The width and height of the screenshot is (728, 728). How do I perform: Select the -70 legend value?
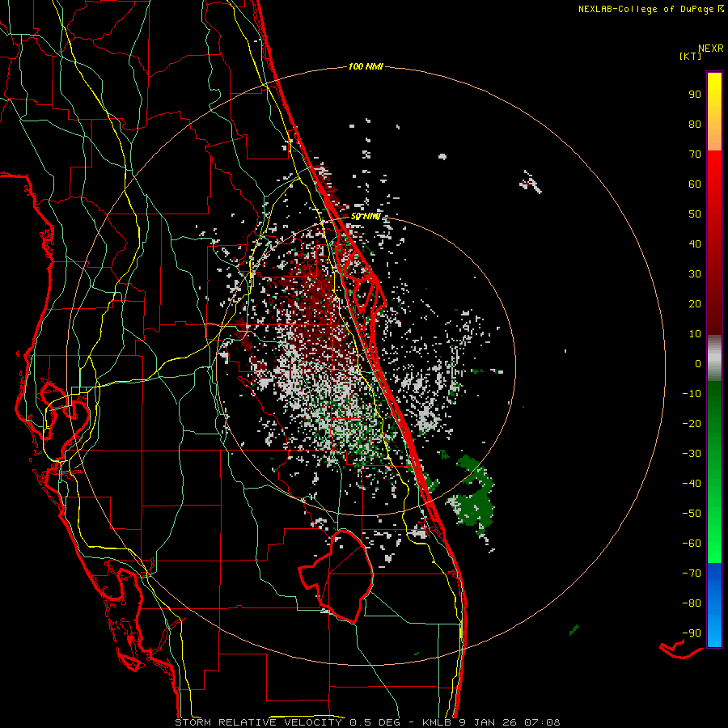coord(692,574)
